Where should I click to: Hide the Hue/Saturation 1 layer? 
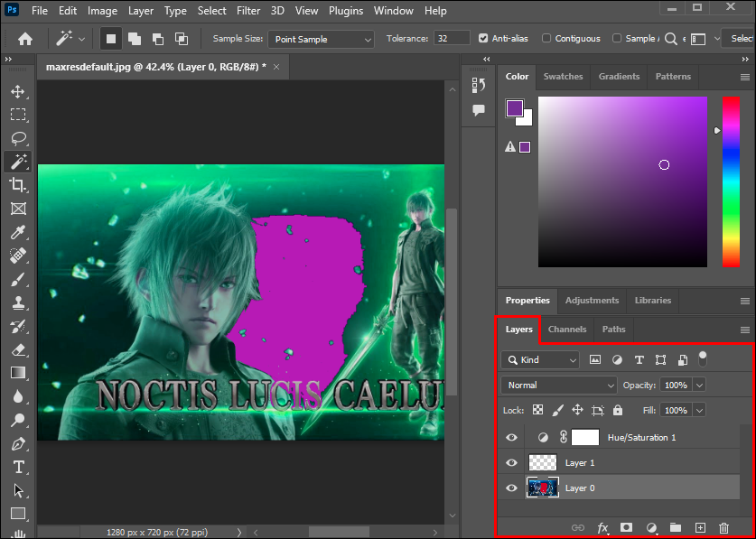(x=512, y=437)
